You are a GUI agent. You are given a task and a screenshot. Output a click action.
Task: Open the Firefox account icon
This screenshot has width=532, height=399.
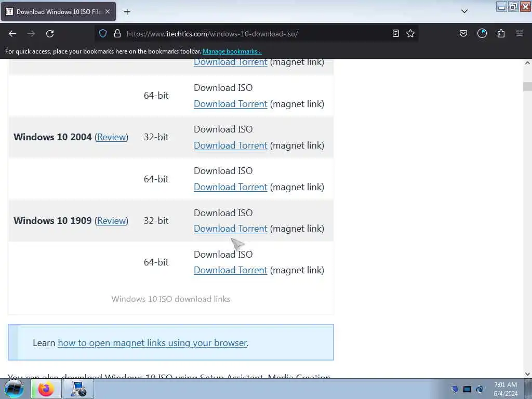click(x=482, y=33)
